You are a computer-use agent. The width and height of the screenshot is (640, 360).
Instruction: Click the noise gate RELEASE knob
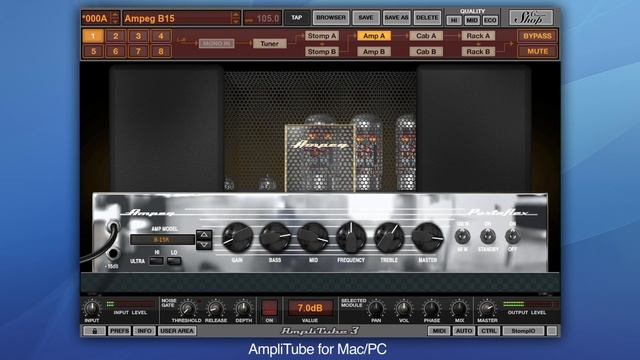point(215,309)
